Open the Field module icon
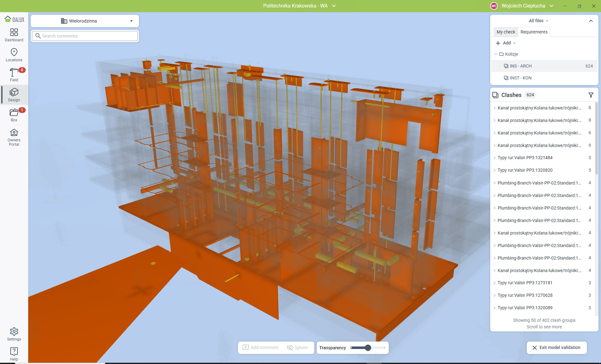 pos(14,75)
